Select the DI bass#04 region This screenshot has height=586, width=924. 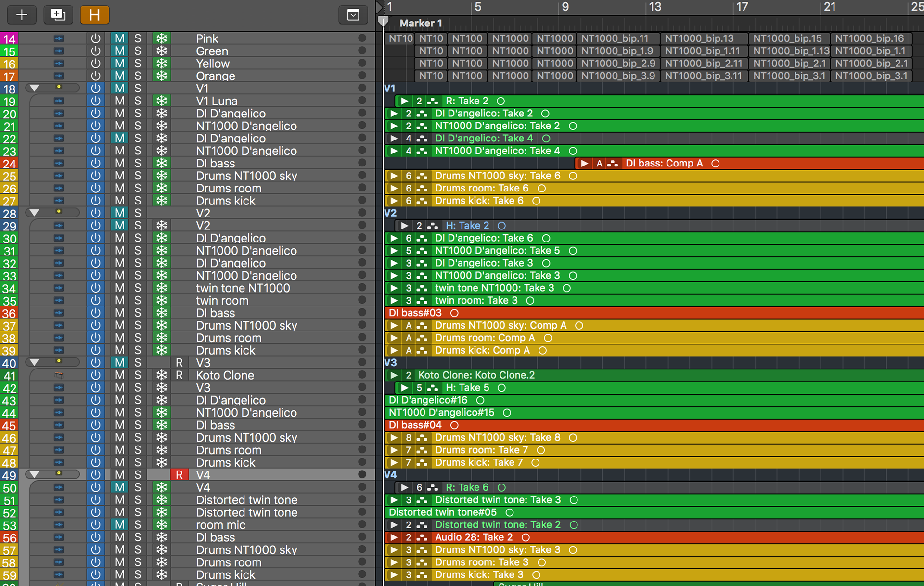click(654, 425)
